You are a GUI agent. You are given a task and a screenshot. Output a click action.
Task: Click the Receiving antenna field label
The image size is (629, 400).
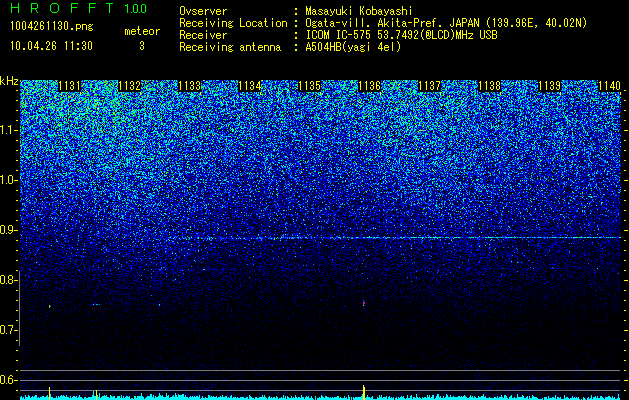pyautogui.click(x=230, y=47)
